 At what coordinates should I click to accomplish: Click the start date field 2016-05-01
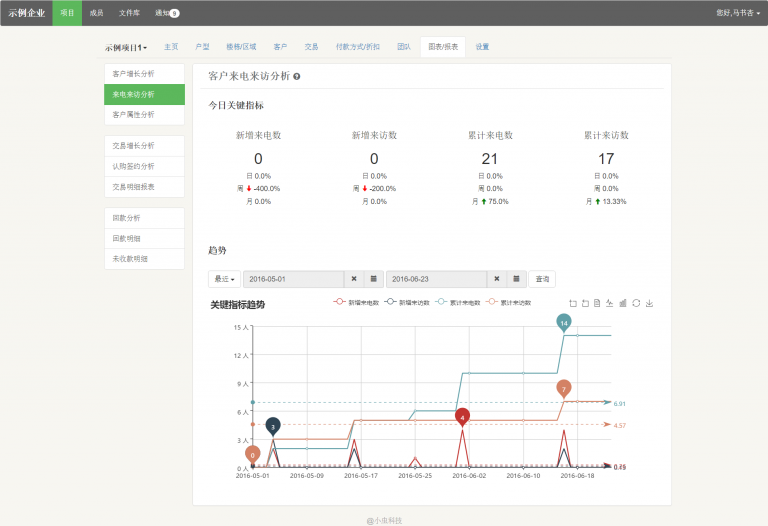tap(294, 279)
